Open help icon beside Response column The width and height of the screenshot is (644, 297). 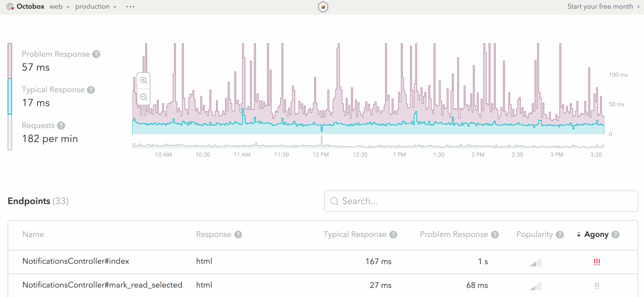(x=238, y=235)
